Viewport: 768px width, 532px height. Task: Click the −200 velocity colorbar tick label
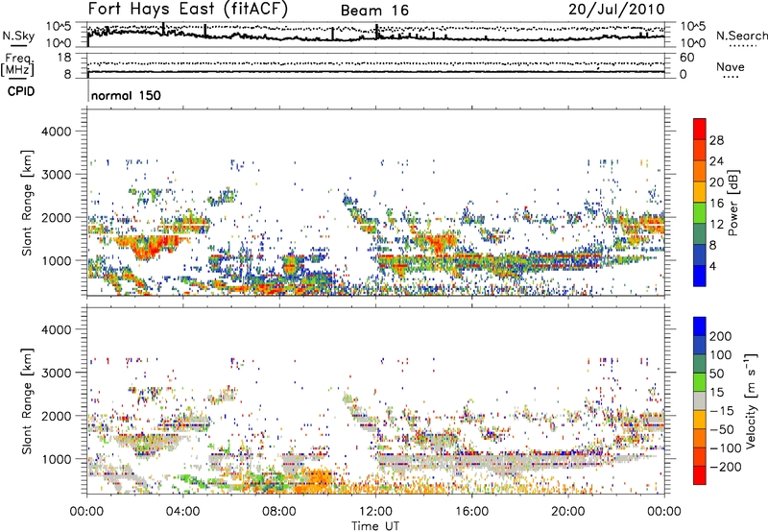(726, 467)
